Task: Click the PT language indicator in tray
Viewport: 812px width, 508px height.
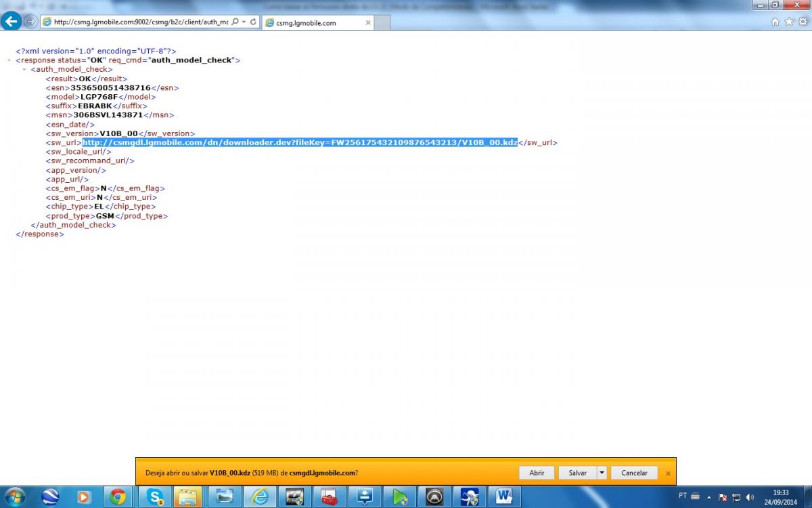Action: tap(683, 496)
